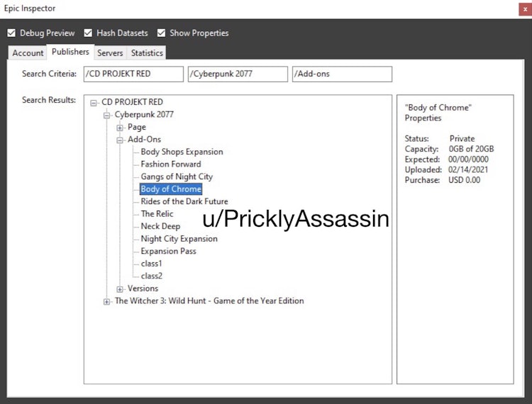Select the Page tree item
The width and height of the screenshot is (532, 404).
[x=137, y=127]
